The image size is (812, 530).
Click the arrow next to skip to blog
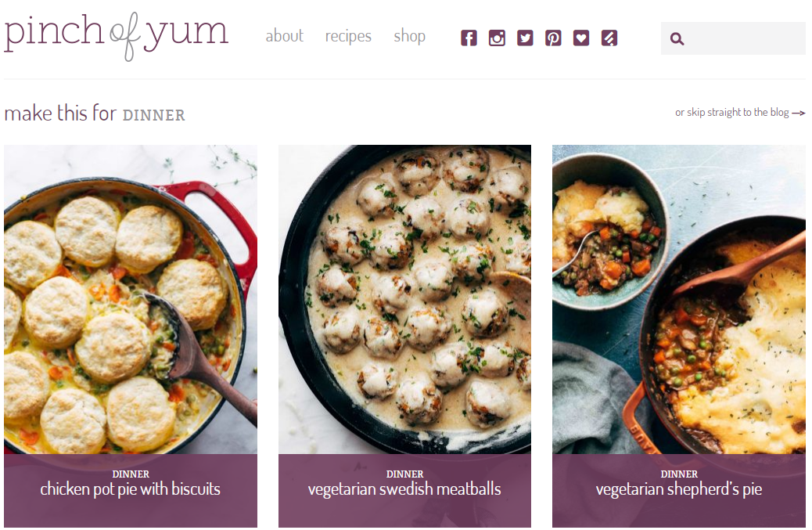[799, 113]
